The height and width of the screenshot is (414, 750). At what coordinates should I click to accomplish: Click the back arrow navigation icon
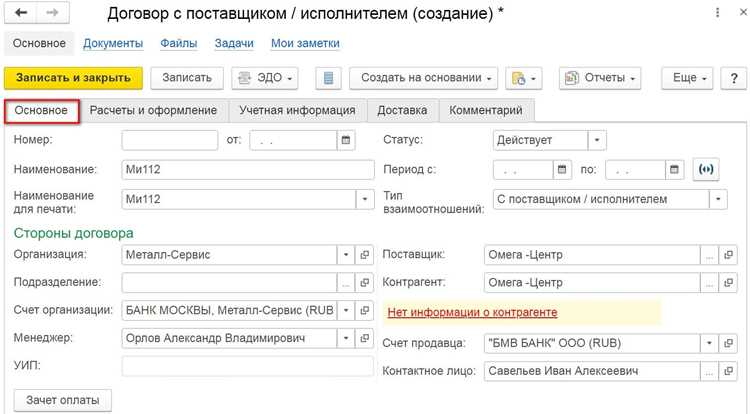(21, 13)
